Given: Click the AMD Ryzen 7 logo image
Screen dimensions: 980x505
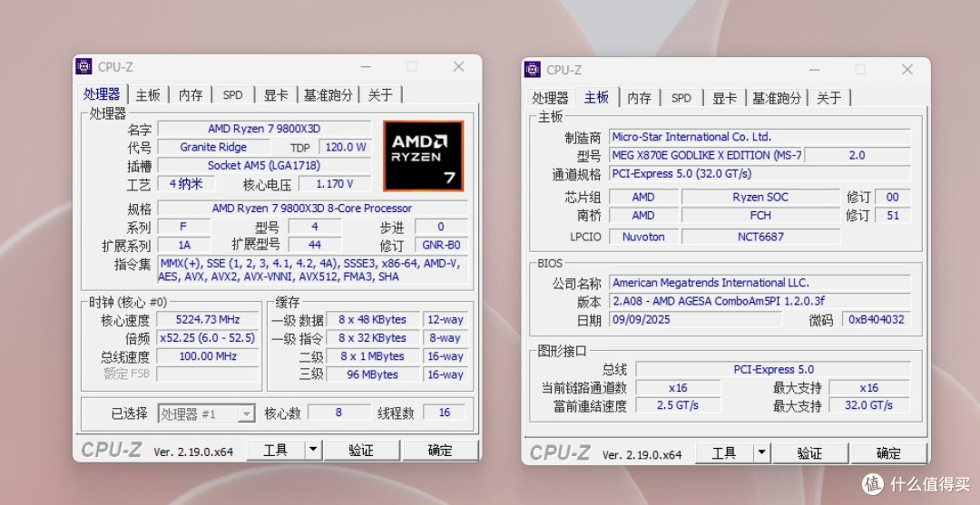Looking at the screenshot, I should coord(423,156).
